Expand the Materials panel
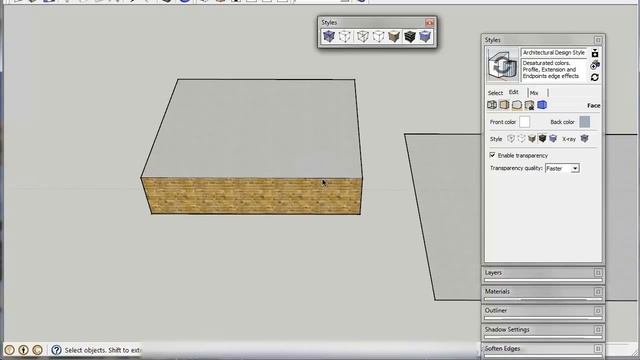This screenshot has width=640, height=360. point(598,291)
